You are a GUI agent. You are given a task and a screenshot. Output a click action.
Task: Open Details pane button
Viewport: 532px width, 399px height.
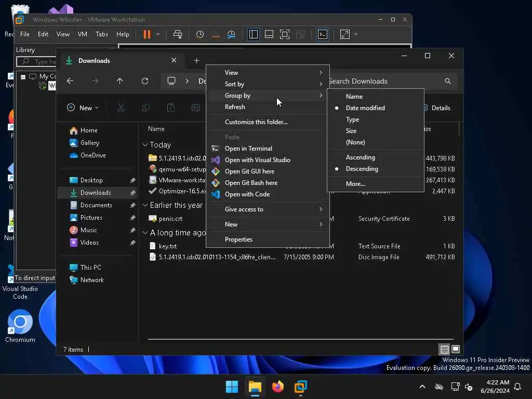click(x=436, y=108)
